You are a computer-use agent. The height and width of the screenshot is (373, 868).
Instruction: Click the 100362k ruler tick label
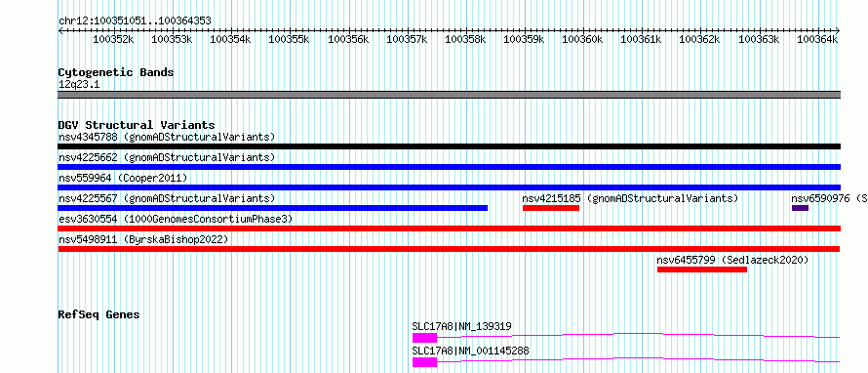coord(699,39)
